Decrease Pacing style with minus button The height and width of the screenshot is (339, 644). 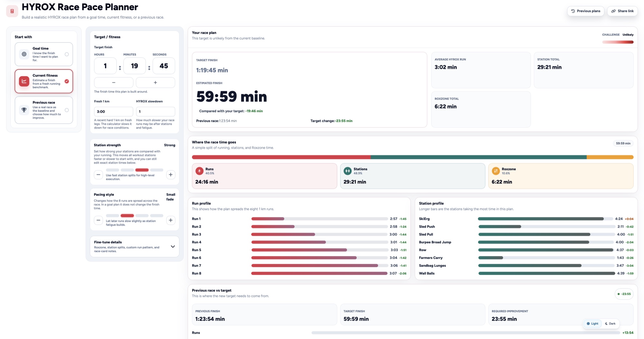coord(99,220)
